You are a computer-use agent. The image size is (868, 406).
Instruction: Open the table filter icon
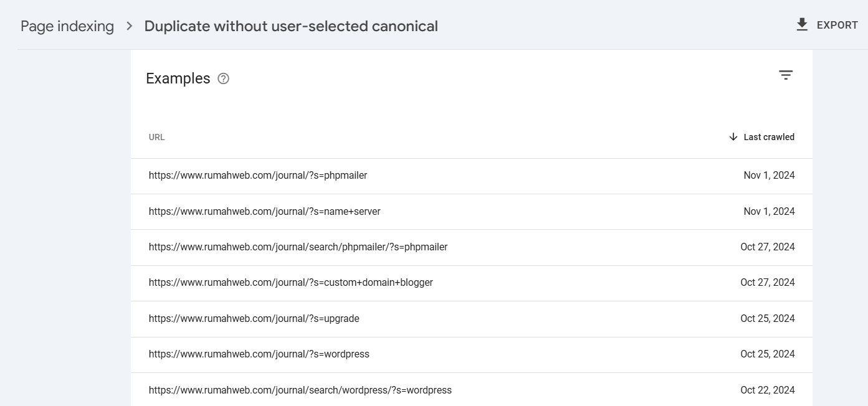786,75
